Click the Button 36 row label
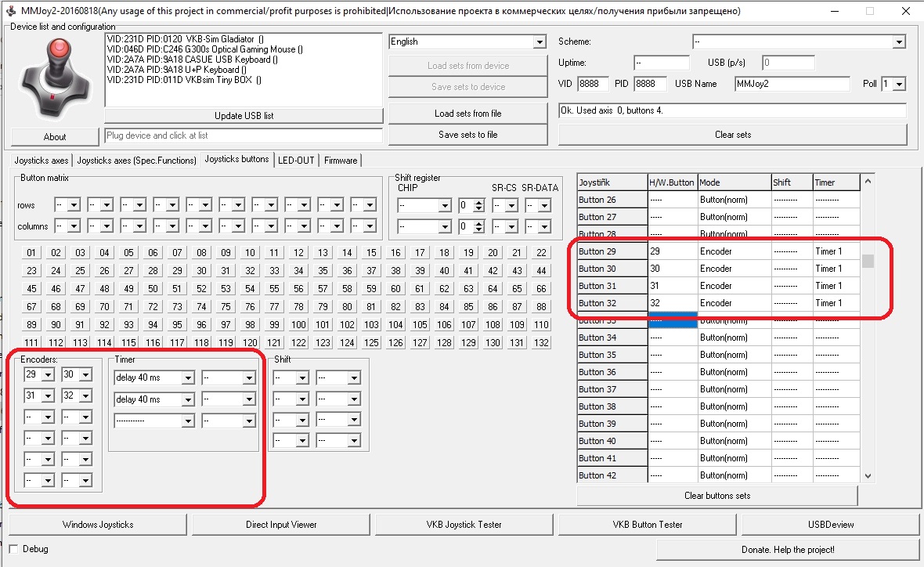This screenshot has width=924, height=567. pos(612,373)
